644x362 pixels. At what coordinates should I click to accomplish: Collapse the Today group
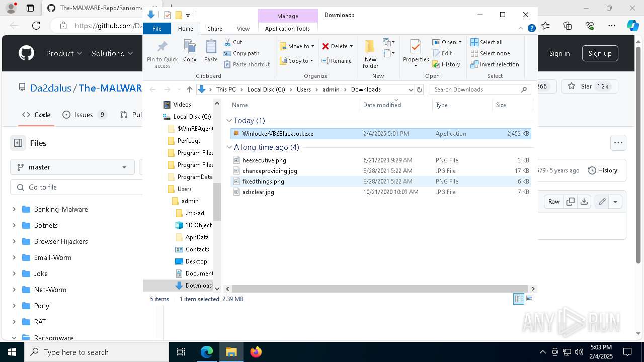pyautogui.click(x=229, y=121)
